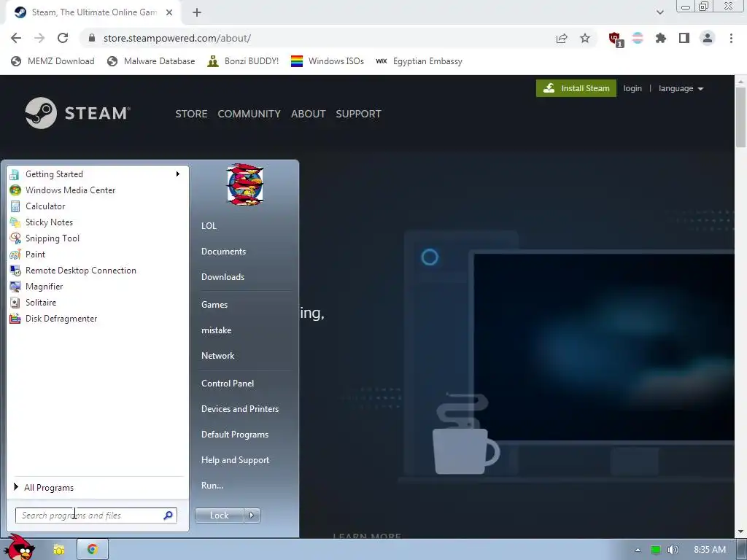Click the Steam logo
The height and width of the screenshot is (560, 747).
[77, 113]
